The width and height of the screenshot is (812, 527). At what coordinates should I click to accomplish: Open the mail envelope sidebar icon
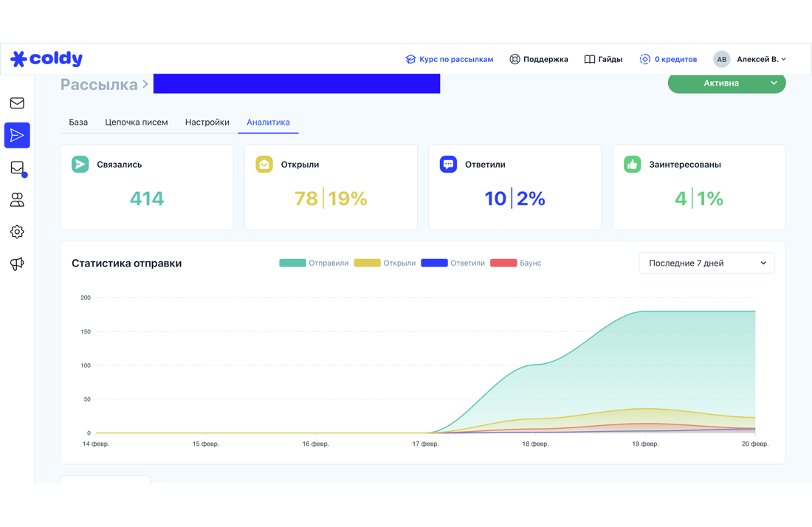17,103
